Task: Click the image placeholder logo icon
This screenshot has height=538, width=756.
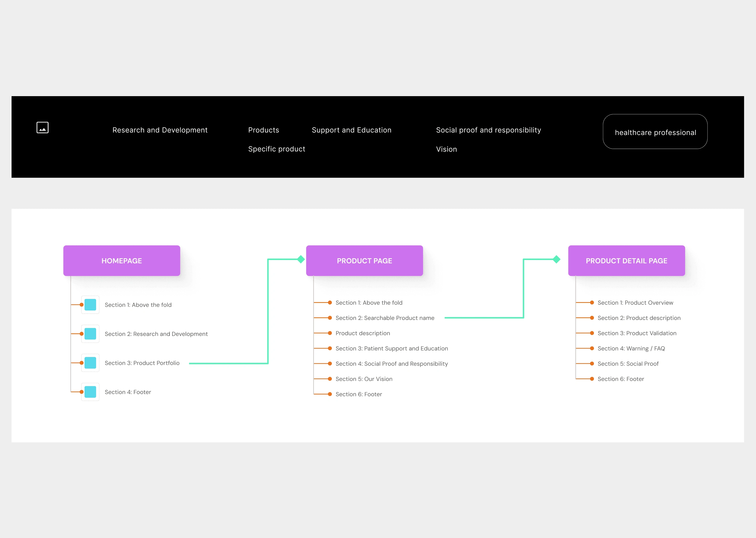Action: point(42,128)
